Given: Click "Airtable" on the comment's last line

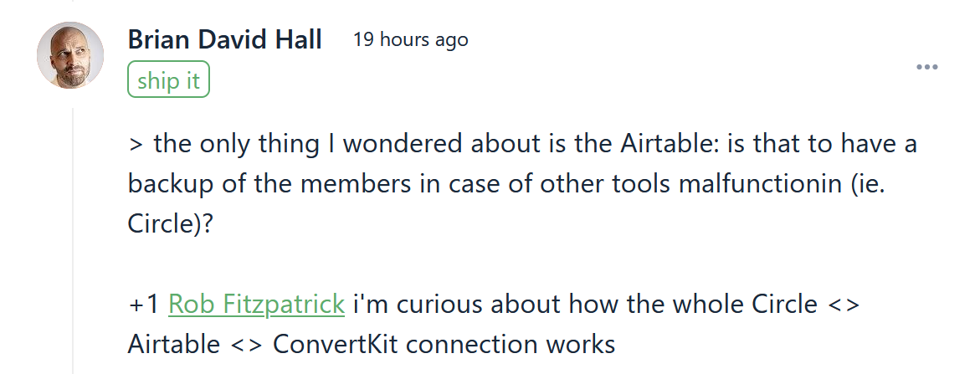Looking at the screenshot, I should click(177, 344).
